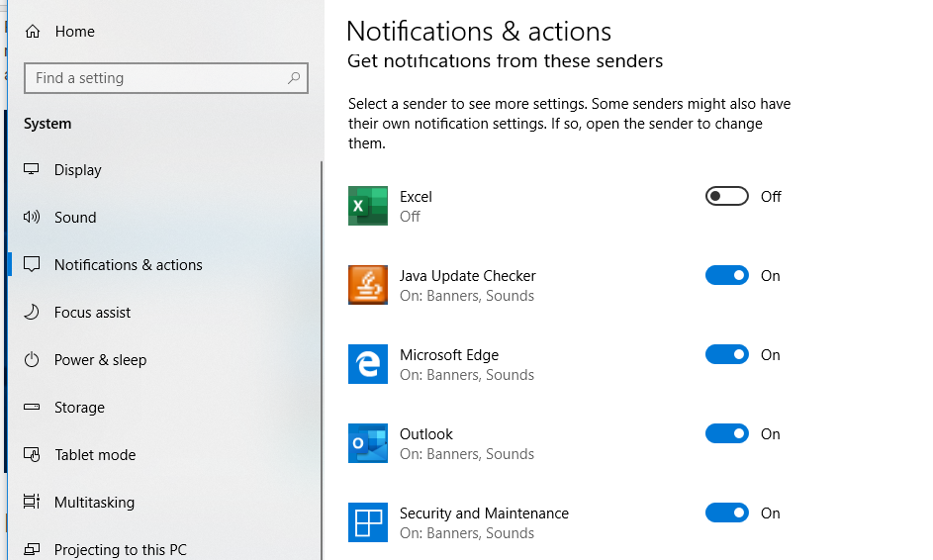Screen dimensions: 933x560
Task: Switch off Outlook notifications toggle
Action: 727,433
